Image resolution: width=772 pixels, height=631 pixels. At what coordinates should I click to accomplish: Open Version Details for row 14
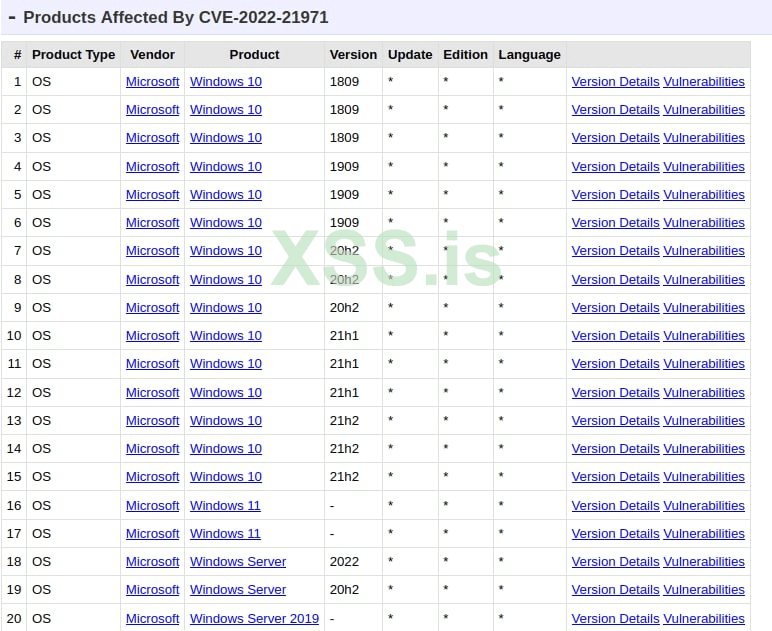615,449
